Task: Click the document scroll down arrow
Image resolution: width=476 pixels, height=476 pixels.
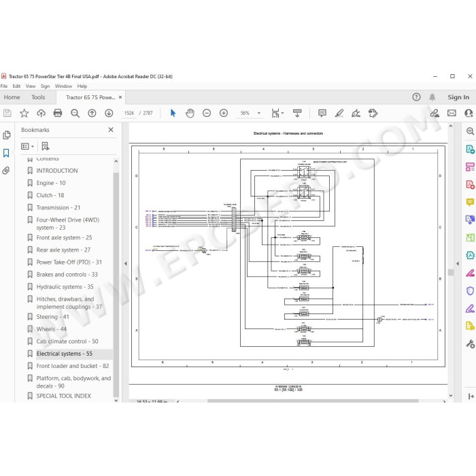Action: (451, 396)
